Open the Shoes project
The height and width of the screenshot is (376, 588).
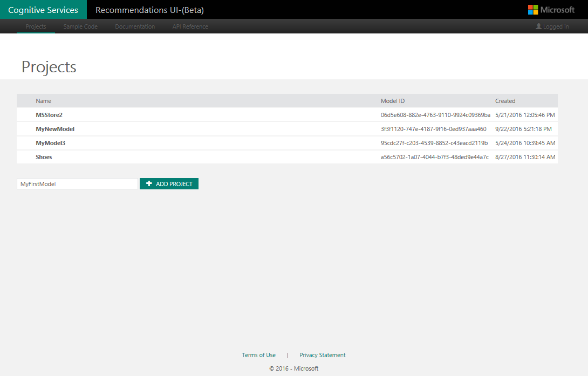(44, 157)
